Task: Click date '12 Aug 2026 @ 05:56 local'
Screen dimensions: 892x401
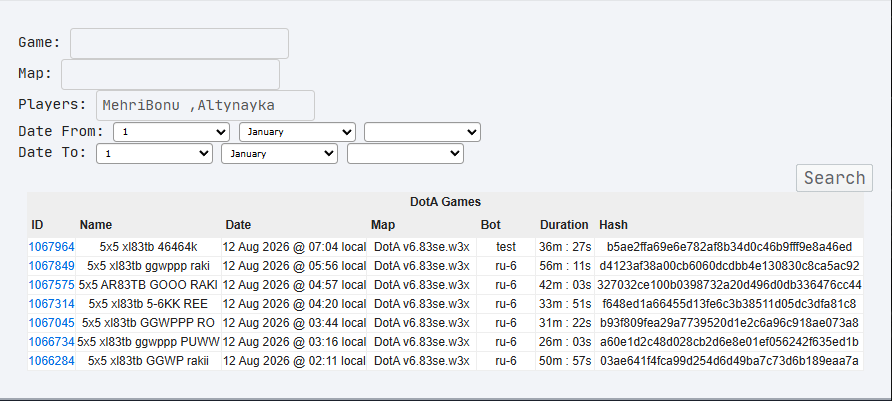Action: tap(294, 266)
